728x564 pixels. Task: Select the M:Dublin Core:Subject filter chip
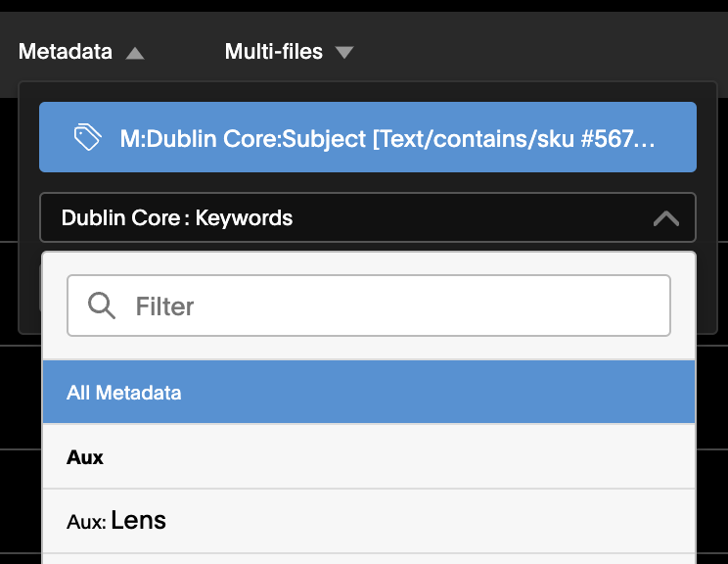[x=368, y=137]
